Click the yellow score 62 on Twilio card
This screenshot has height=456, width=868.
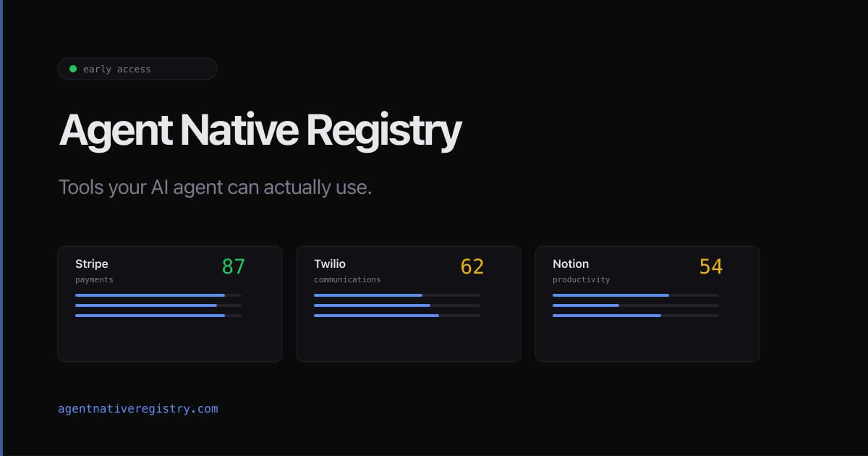point(472,266)
